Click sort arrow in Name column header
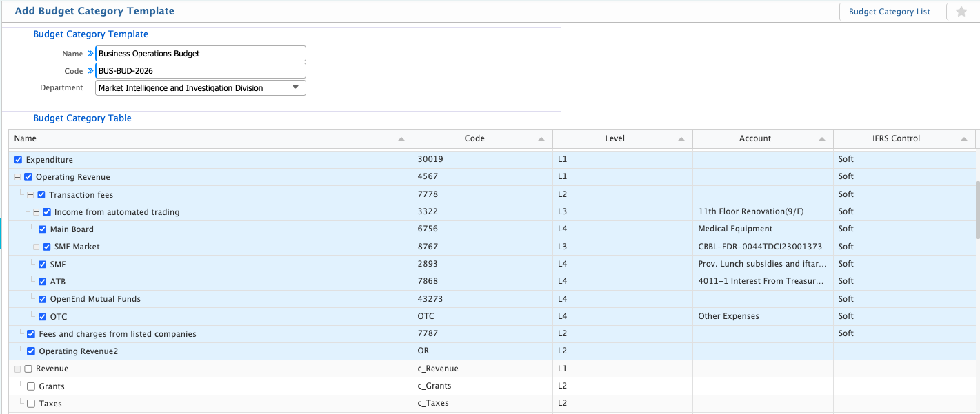980x414 pixels. [401, 139]
